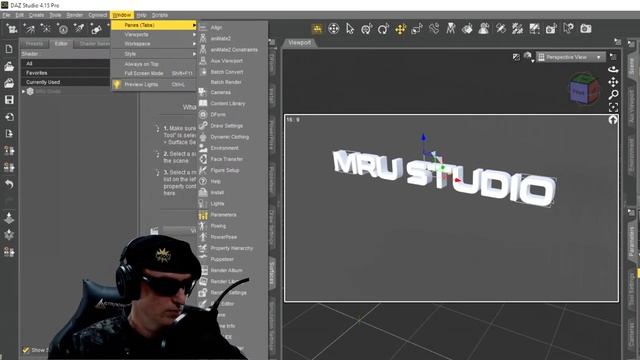Click the view cube
This screenshot has width=640, height=360.
coord(584,89)
